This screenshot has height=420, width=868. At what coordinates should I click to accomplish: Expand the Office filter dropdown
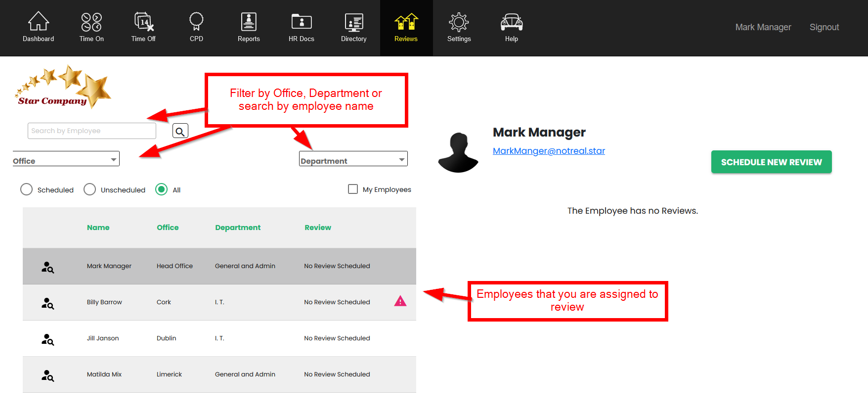coord(66,159)
